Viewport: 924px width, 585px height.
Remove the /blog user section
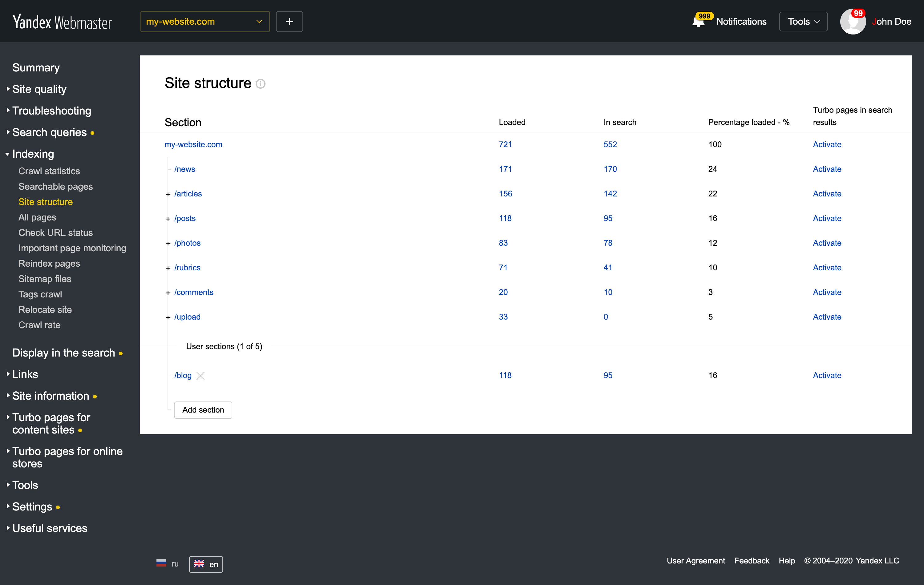pos(201,376)
